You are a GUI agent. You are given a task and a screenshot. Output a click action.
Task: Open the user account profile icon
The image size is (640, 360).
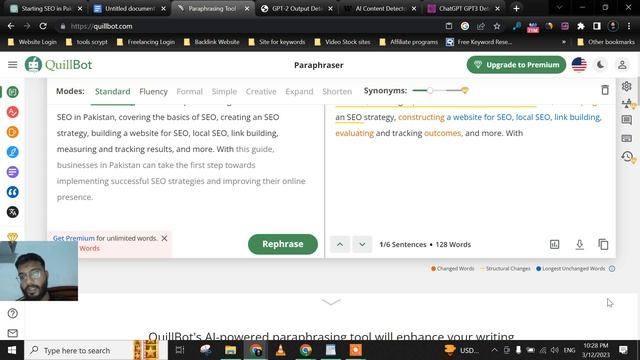coord(622,65)
